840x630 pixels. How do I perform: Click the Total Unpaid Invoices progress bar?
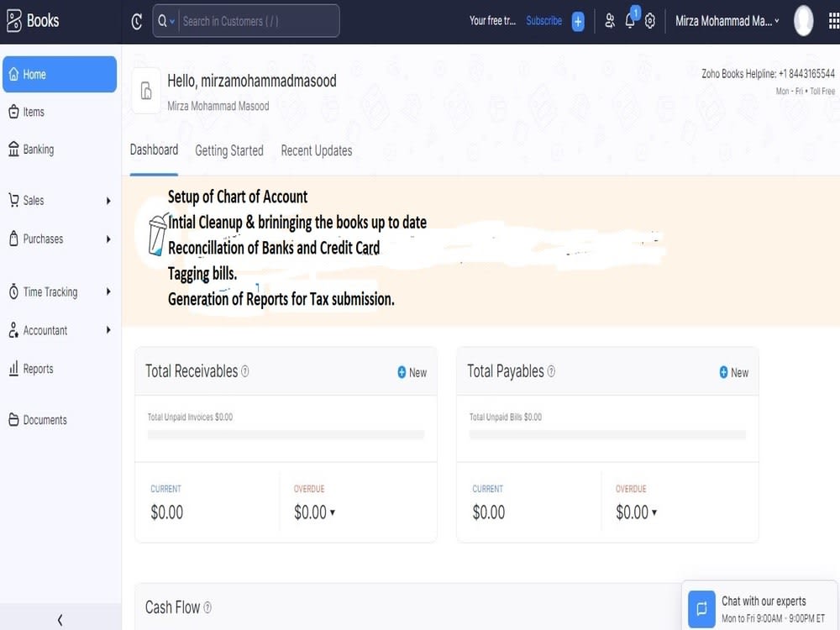286,434
